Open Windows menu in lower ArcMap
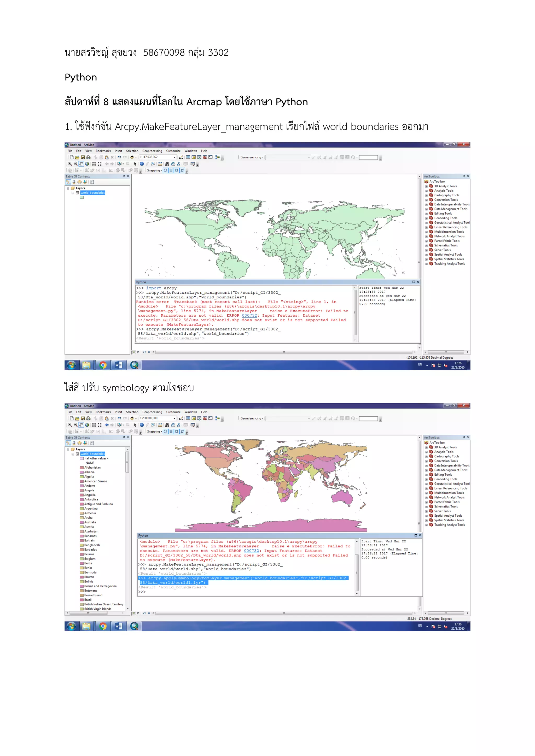535x756 pixels. tap(191, 412)
